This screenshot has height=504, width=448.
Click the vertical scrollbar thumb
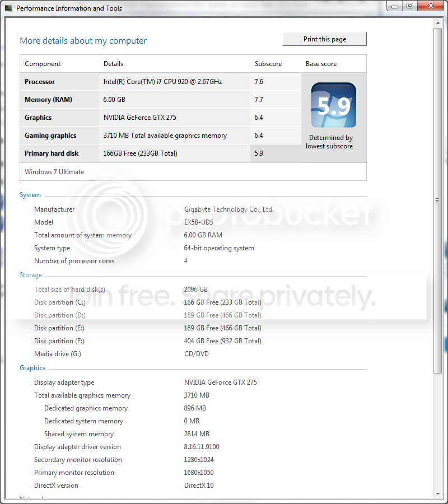click(x=438, y=200)
